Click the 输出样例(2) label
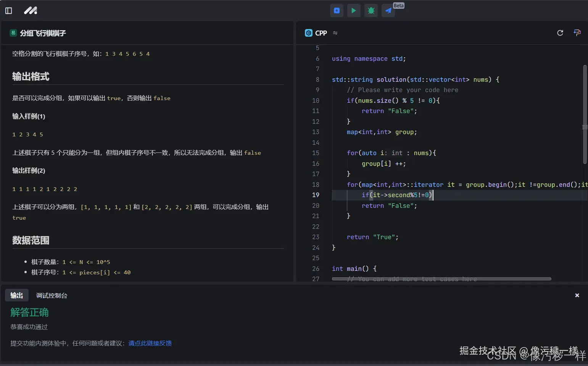This screenshot has height=366, width=588. tap(29, 170)
